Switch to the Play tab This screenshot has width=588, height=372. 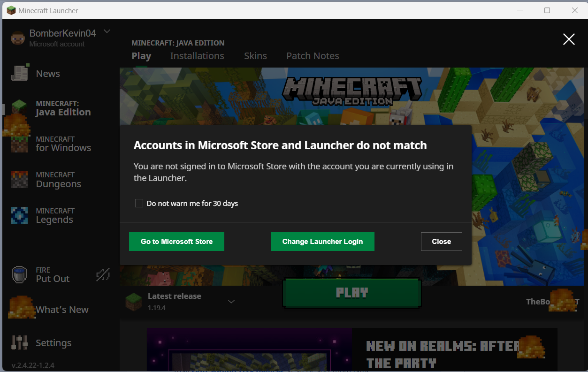(x=141, y=56)
